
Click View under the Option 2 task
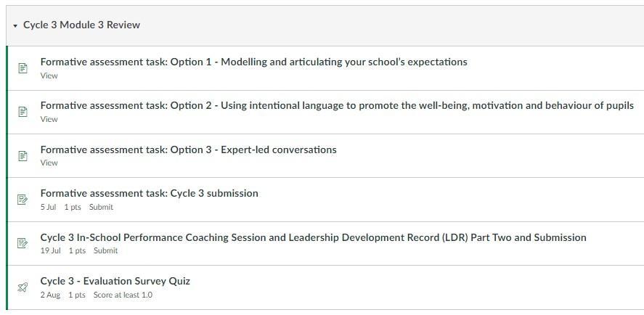(x=49, y=119)
